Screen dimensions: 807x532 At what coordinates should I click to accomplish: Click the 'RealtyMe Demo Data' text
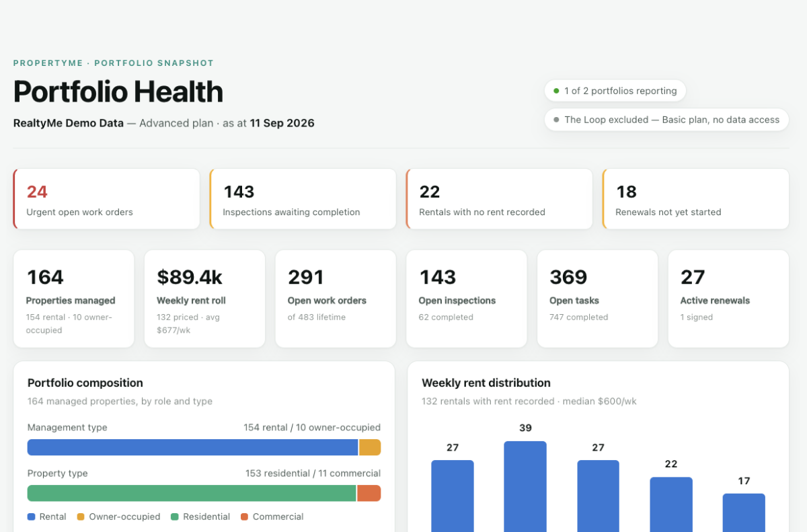click(69, 123)
